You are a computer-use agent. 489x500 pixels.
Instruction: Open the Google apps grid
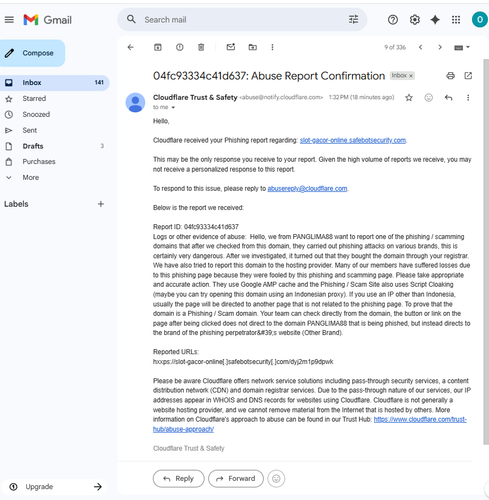click(456, 20)
